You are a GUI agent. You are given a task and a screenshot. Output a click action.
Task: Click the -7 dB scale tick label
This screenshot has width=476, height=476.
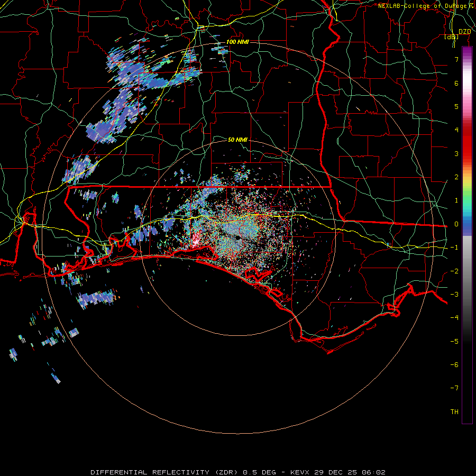454,388
